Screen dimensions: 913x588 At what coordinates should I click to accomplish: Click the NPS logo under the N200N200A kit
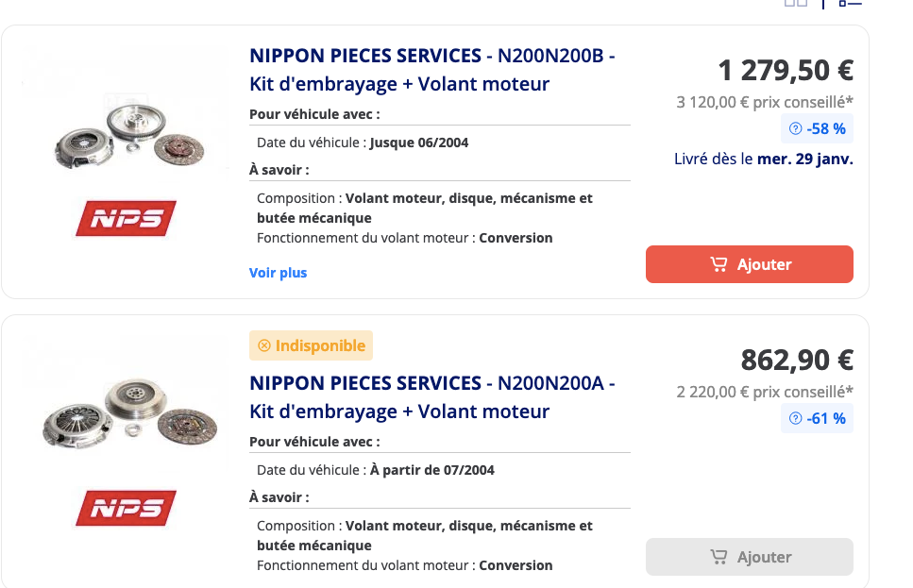point(126,508)
